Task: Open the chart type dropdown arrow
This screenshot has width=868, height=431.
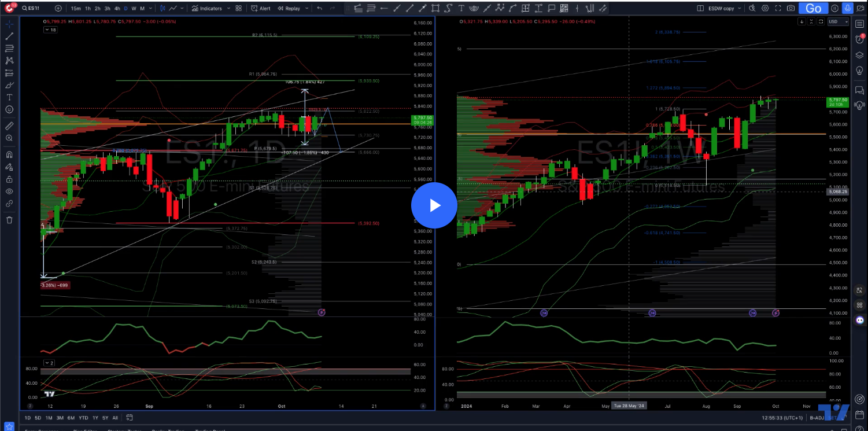Action: tap(183, 8)
